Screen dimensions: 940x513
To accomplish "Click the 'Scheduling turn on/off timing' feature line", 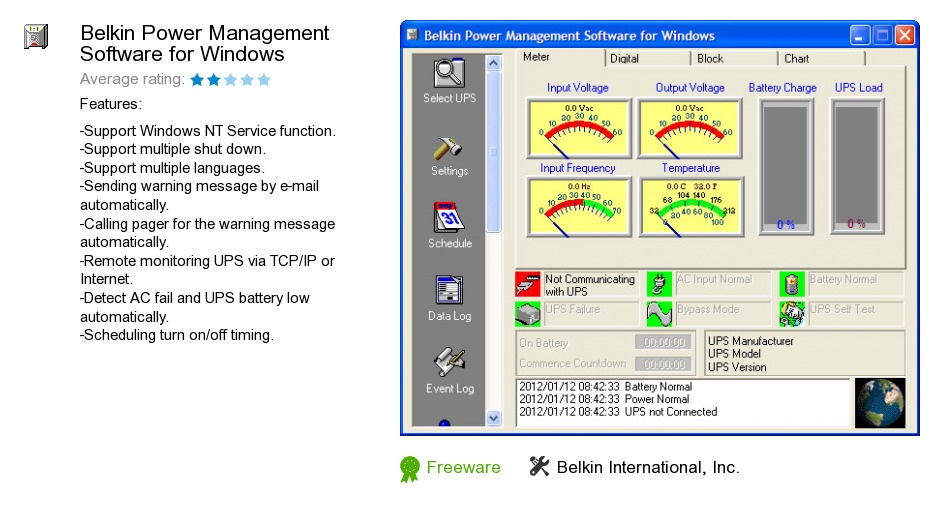I will tap(177, 335).
